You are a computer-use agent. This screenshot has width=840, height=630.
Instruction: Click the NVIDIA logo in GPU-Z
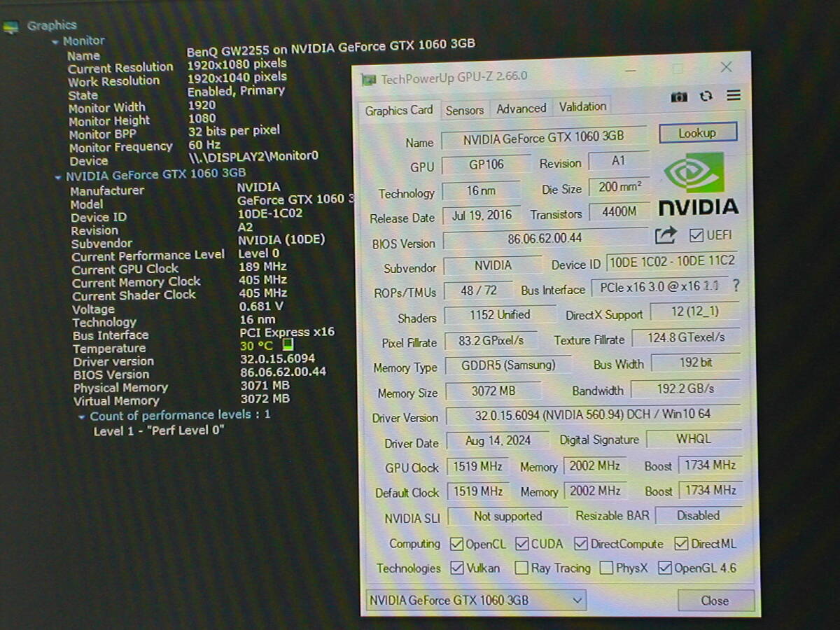(699, 185)
